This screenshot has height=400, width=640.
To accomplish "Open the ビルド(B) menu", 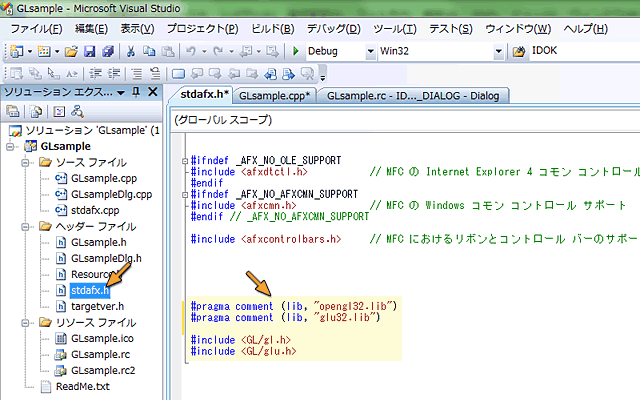I will pos(272,29).
